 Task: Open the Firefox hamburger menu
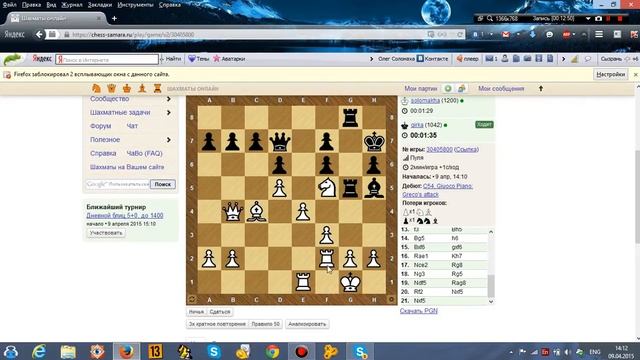coord(599,35)
